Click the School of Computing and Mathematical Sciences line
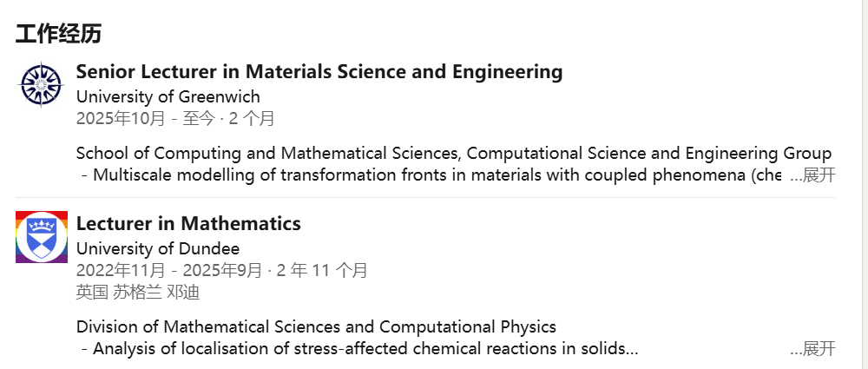Image resolution: width=868 pixels, height=369 pixels. tap(453, 154)
